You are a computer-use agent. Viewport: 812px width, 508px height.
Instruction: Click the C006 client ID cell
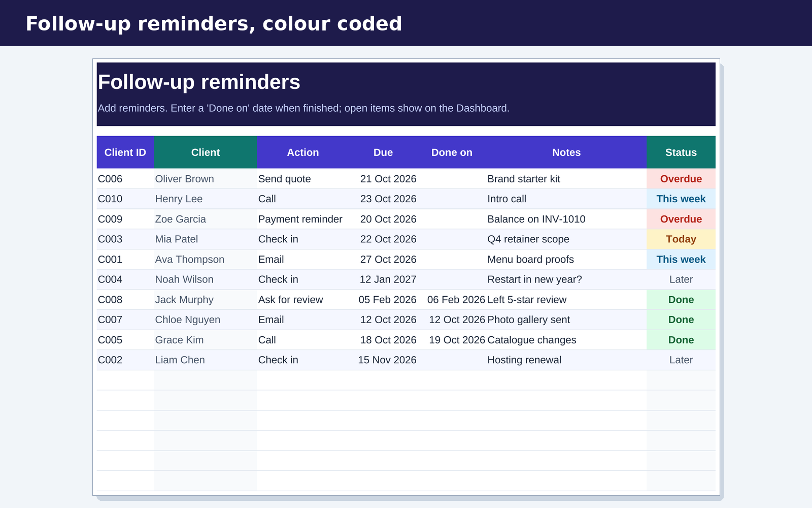click(125, 179)
